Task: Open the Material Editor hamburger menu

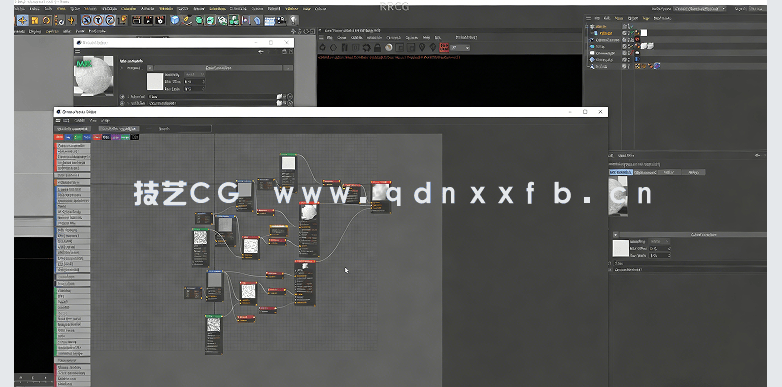Action: pyautogui.click(x=77, y=52)
